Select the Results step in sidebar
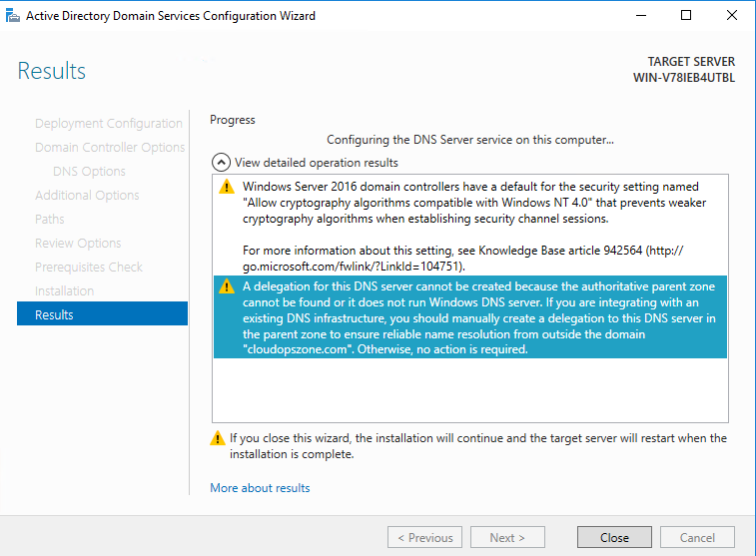This screenshot has height=556, width=756. pyautogui.click(x=102, y=313)
